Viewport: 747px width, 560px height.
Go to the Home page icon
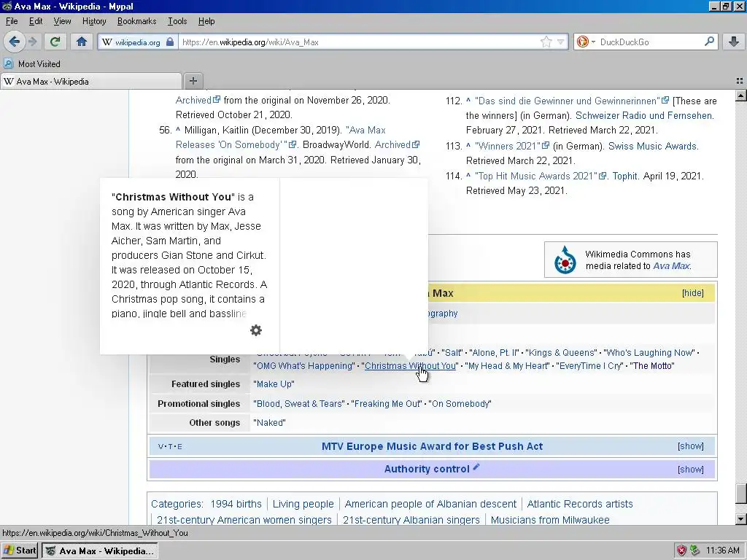(82, 42)
